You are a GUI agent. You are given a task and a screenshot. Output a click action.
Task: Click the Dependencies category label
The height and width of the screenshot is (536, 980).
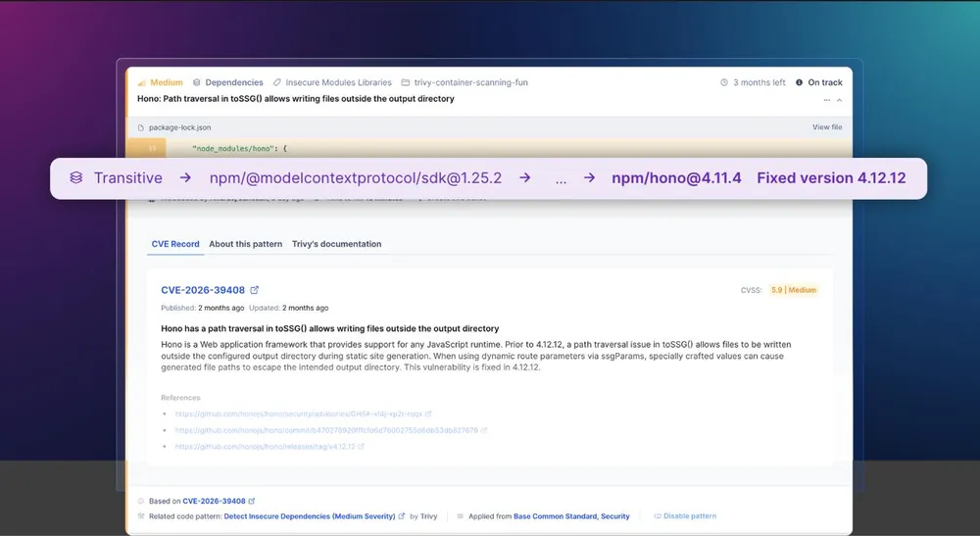[x=234, y=82]
